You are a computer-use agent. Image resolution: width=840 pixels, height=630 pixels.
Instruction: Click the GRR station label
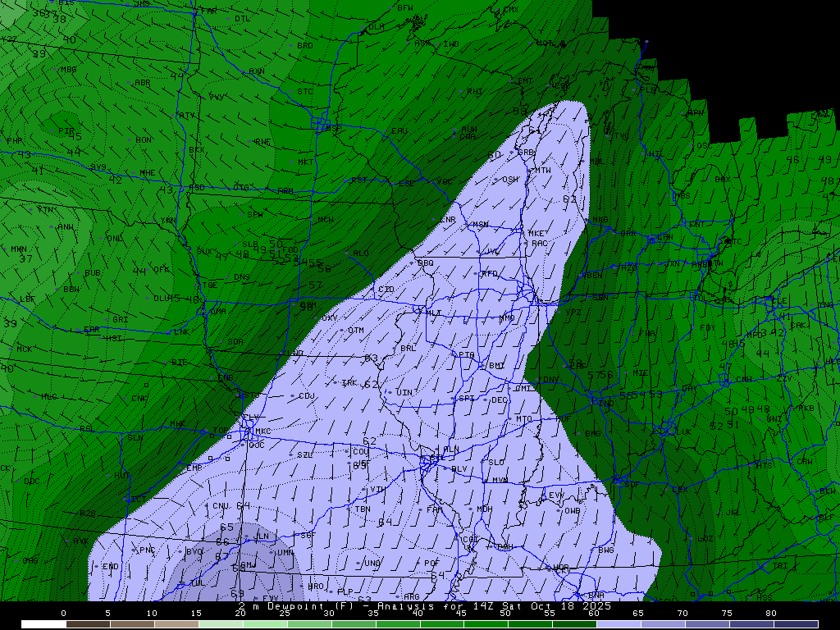pyautogui.click(x=628, y=234)
